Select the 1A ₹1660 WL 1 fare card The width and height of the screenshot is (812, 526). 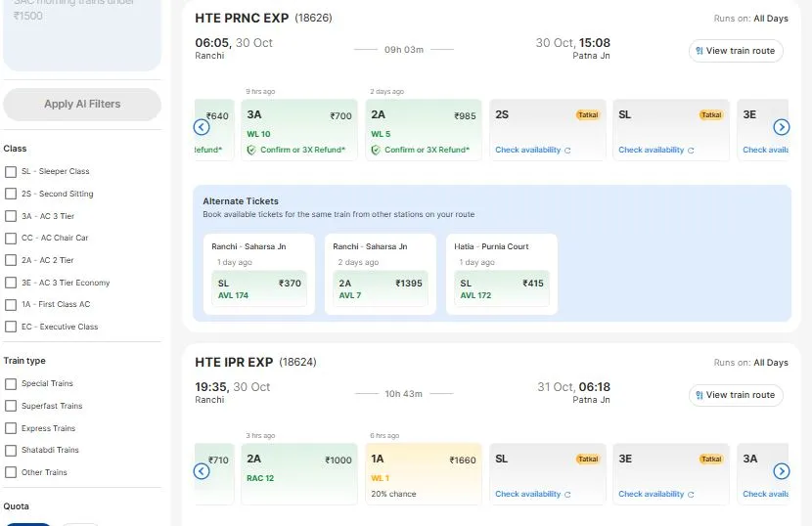423,474
